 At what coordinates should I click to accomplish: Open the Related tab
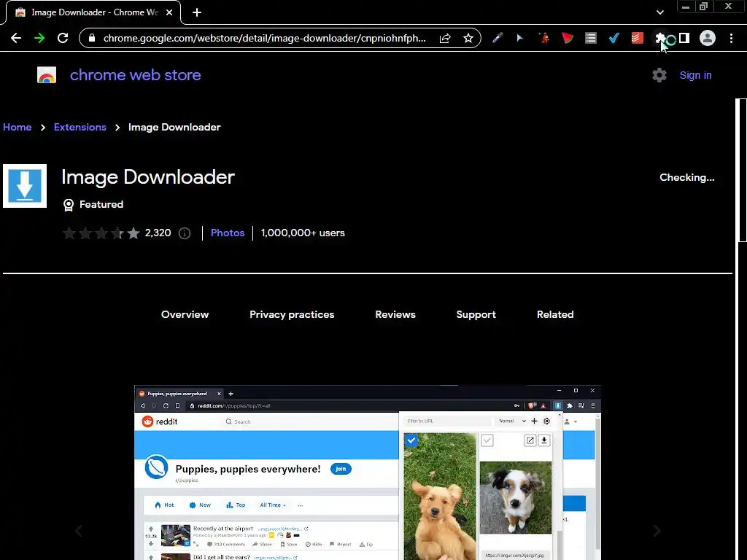tap(555, 314)
